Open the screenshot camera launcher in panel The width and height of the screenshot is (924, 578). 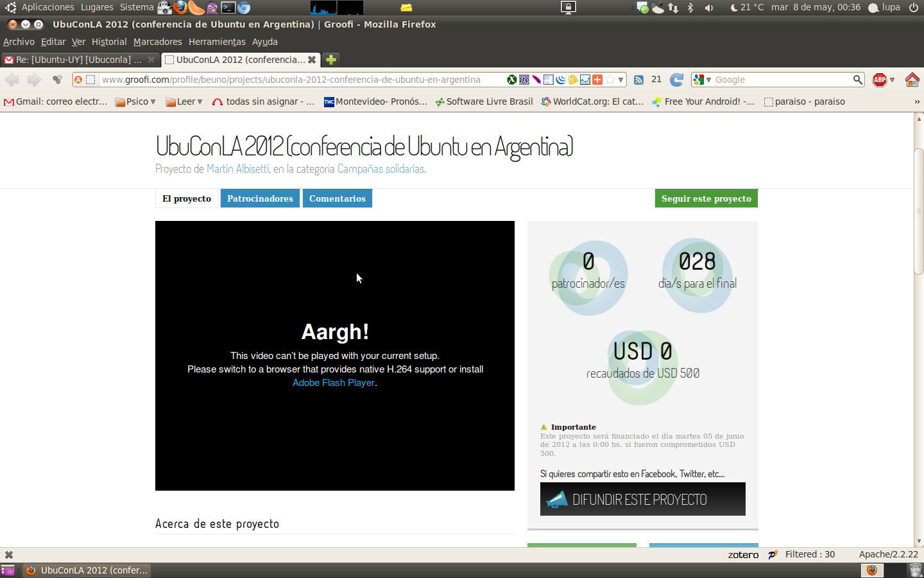[165, 8]
